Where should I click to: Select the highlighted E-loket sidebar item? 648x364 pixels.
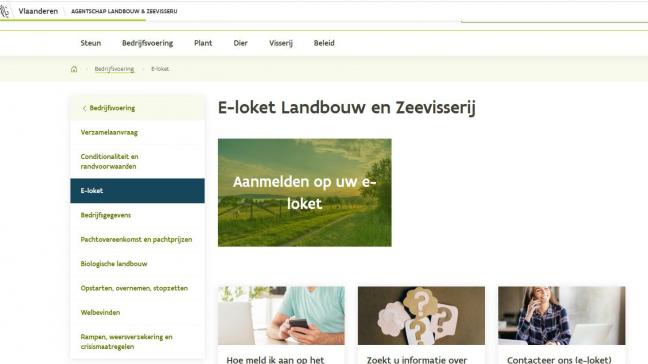[137, 191]
